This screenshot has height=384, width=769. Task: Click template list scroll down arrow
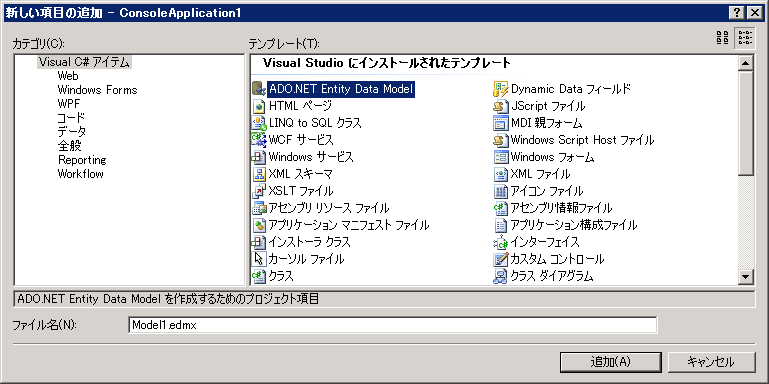coord(745,277)
